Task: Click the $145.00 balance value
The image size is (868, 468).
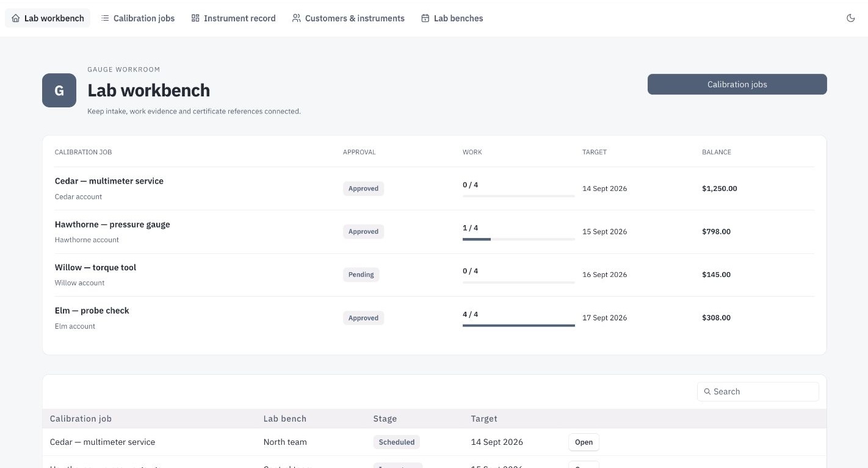Action: (717, 275)
